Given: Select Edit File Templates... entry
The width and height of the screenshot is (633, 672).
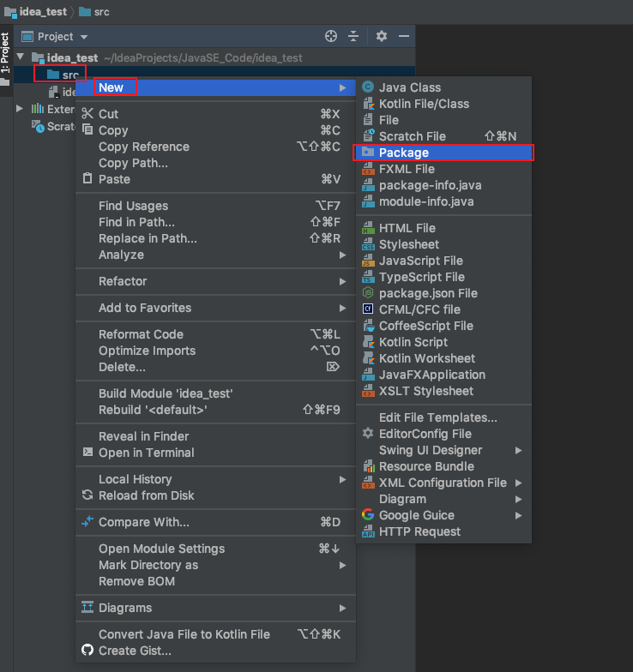Looking at the screenshot, I should pos(444,417).
